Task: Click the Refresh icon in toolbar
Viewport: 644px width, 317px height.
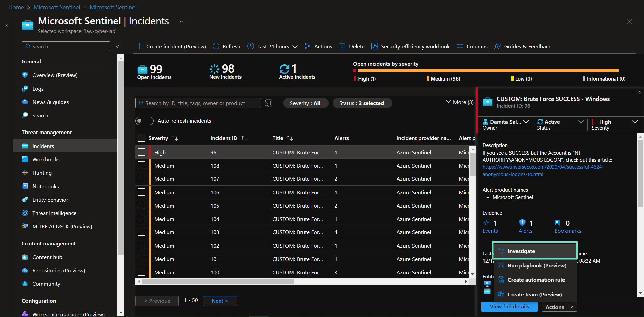Action: pos(216,46)
